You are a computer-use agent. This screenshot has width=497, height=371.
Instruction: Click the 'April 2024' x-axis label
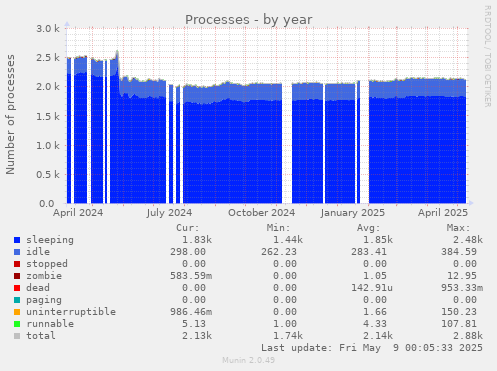click(78, 213)
